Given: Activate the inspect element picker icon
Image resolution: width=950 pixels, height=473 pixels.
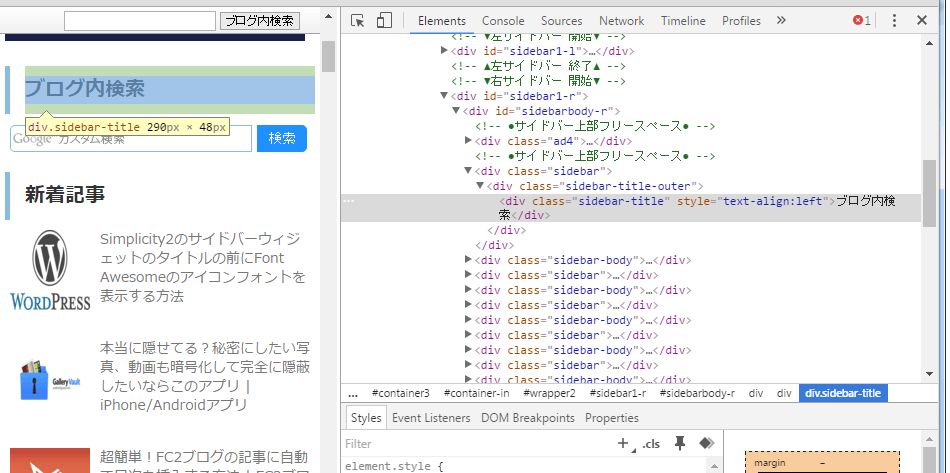Looking at the screenshot, I should pyautogui.click(x=358, y=21).
